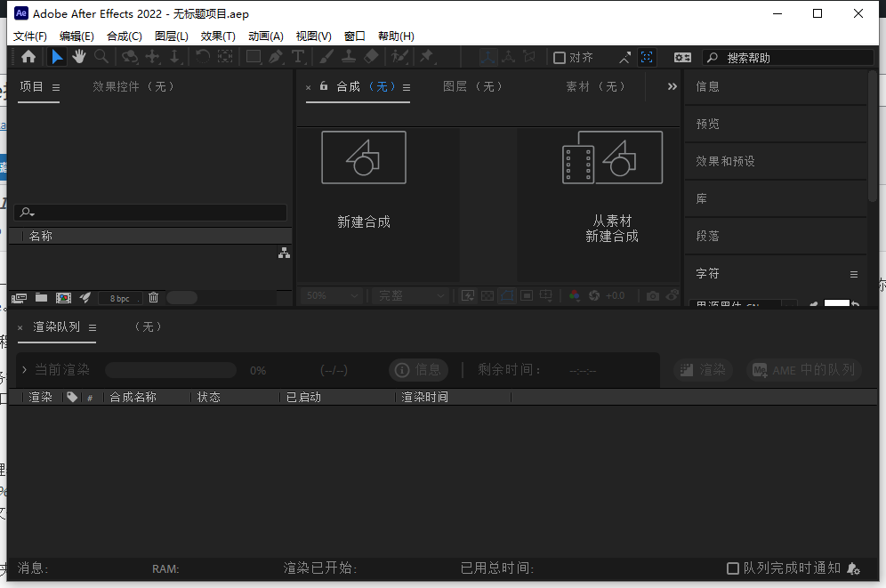This screenshot has width=886, height=588.
Task: Enable the 队列完成时通知 checkbox
Action: point(732,568)
